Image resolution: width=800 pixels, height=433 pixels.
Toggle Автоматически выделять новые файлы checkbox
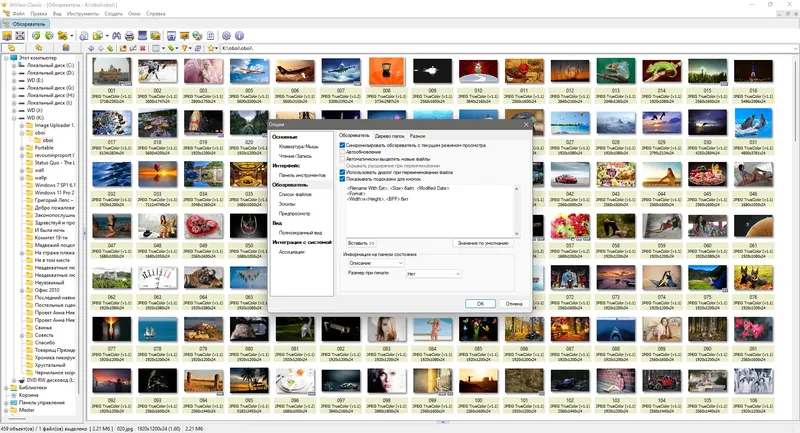tap(342, 159)
